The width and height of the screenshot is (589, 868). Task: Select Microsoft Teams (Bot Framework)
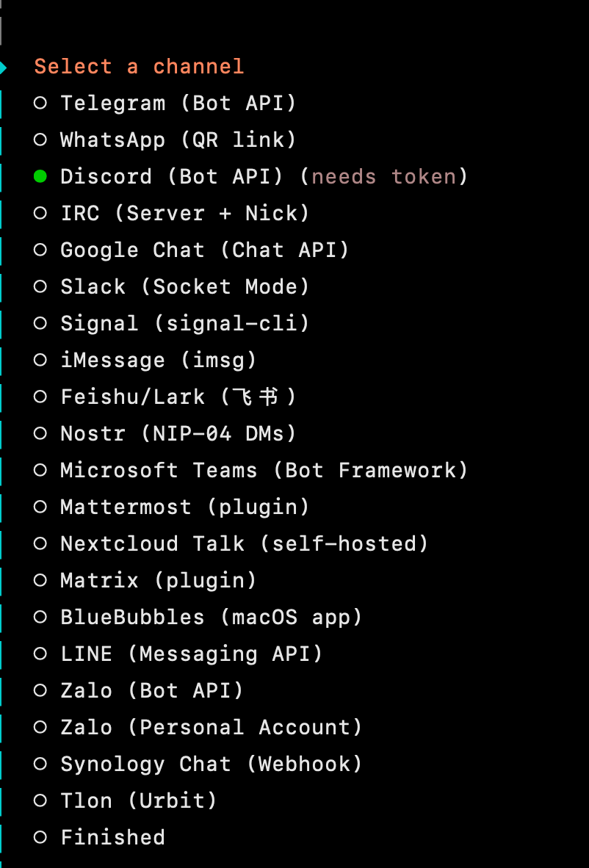pos(264,470)
